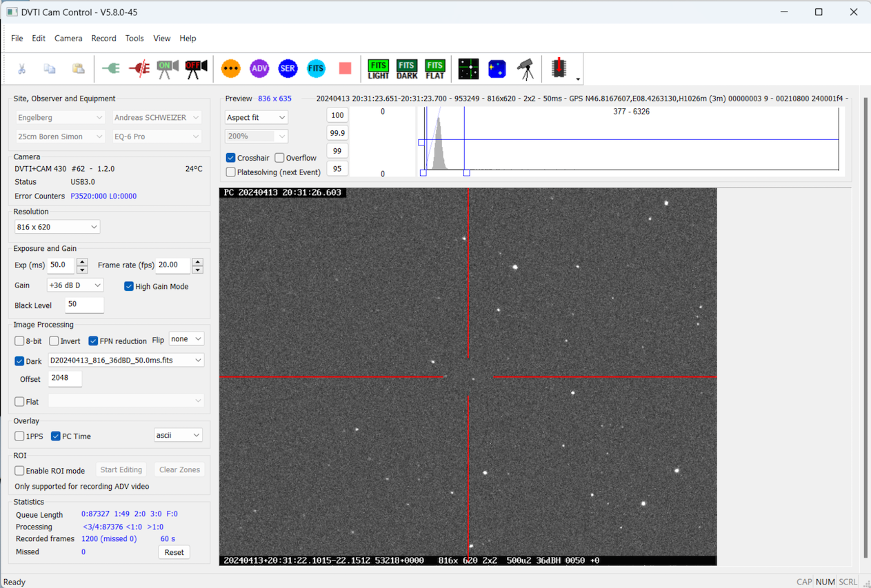Uncheck High Gain Mode
The height and width of the screenshot is (588, 871).
tap(129, 286)
